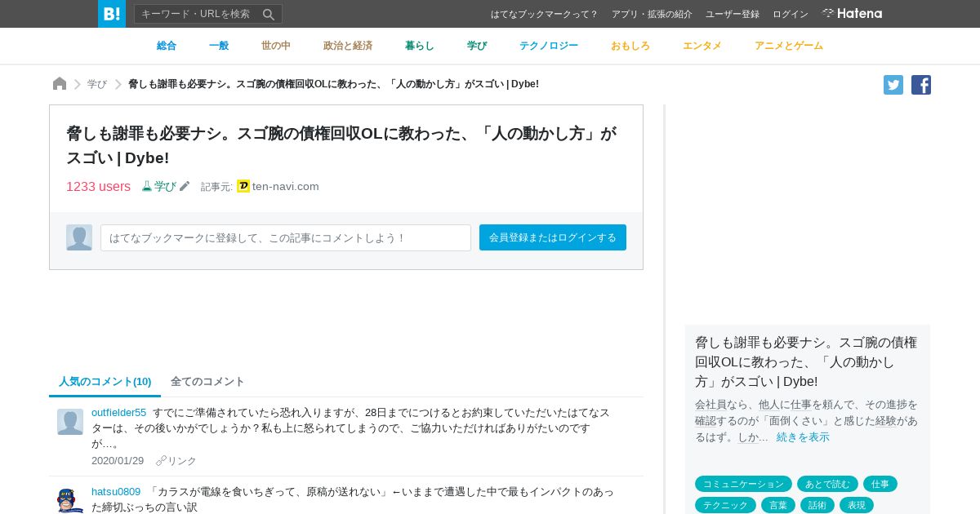Click the search magnifier icon
The image size is (980, 514).
(269, 14)
